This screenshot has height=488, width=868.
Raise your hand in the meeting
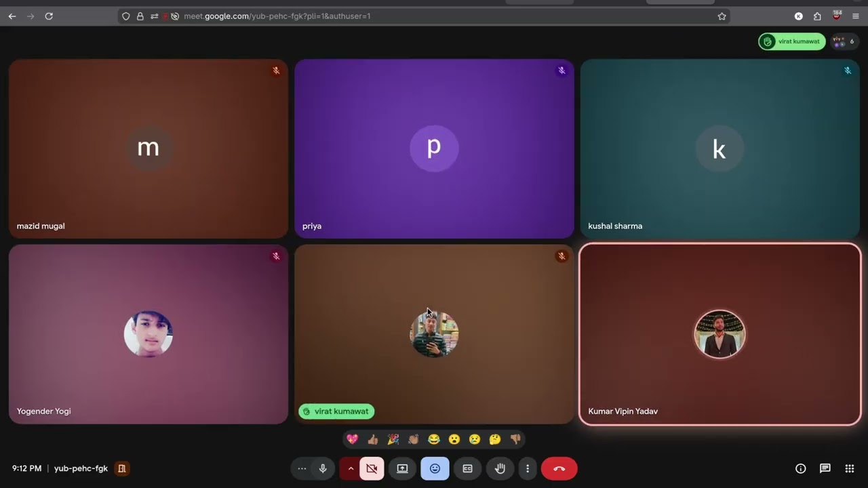point(500,468)
